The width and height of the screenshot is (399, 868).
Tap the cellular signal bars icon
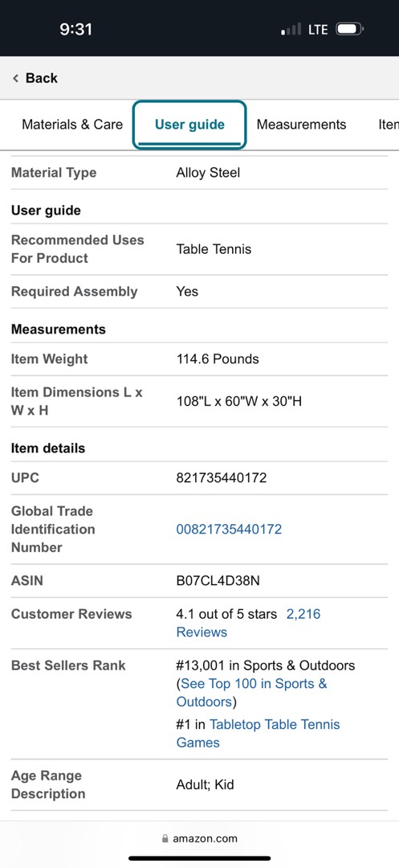[x=291, y=29]
